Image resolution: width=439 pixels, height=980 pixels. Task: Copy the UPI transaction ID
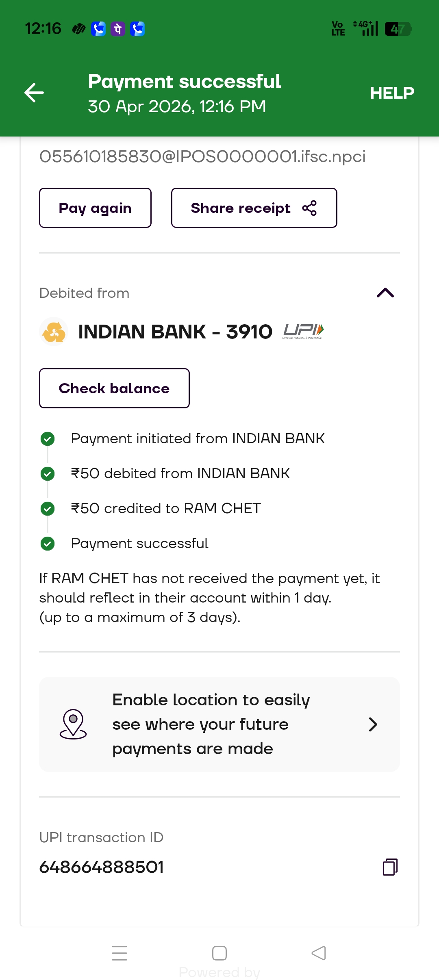(x=390, y=867)
